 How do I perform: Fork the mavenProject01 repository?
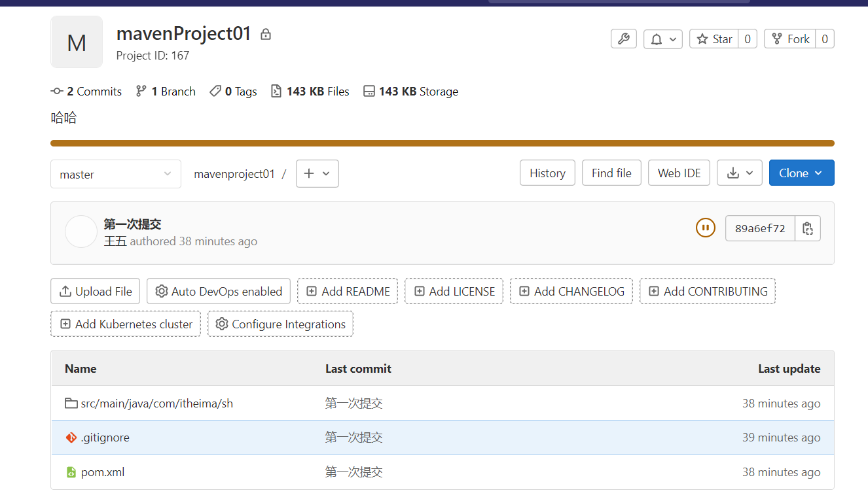790,39
